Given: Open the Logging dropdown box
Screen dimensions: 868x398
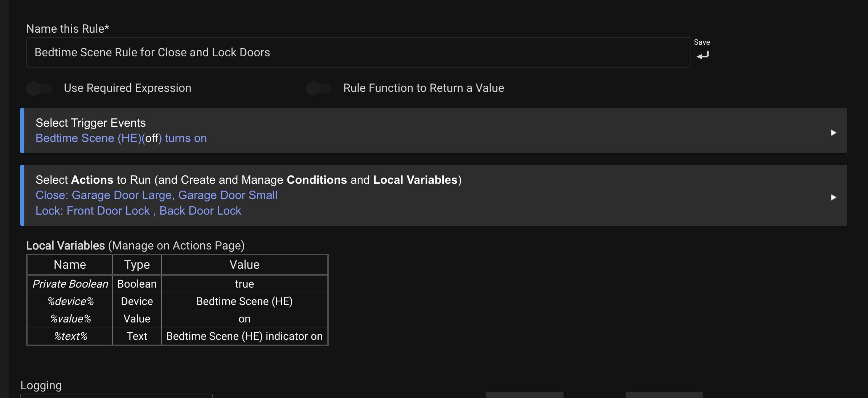Looking at the screenshot, I should (x=116, y=395).
